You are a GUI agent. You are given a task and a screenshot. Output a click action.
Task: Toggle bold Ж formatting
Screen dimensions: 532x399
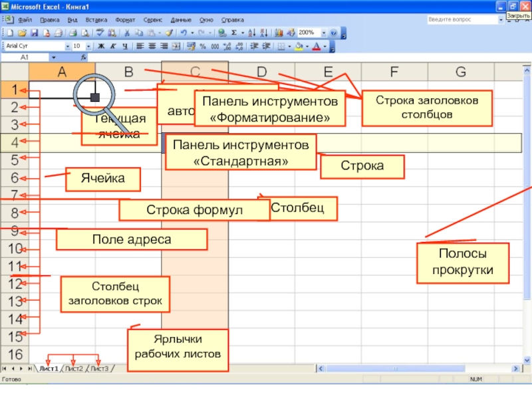point(101,47)
